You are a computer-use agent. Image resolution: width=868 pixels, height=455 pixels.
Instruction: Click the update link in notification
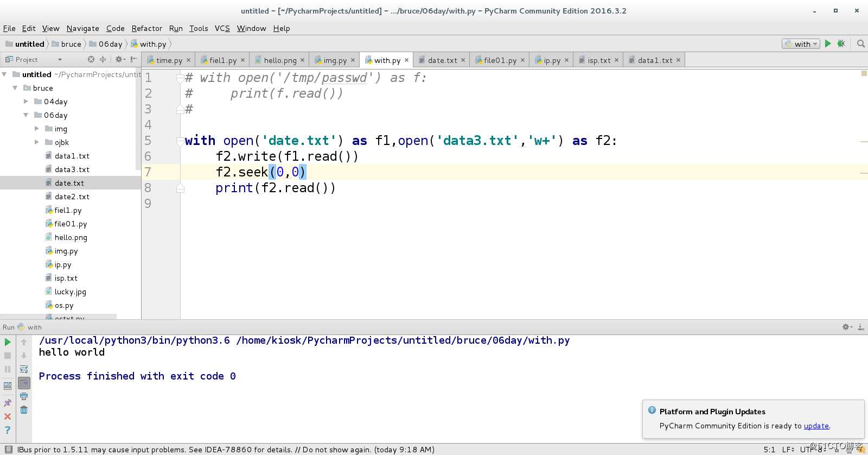point(816,426)
